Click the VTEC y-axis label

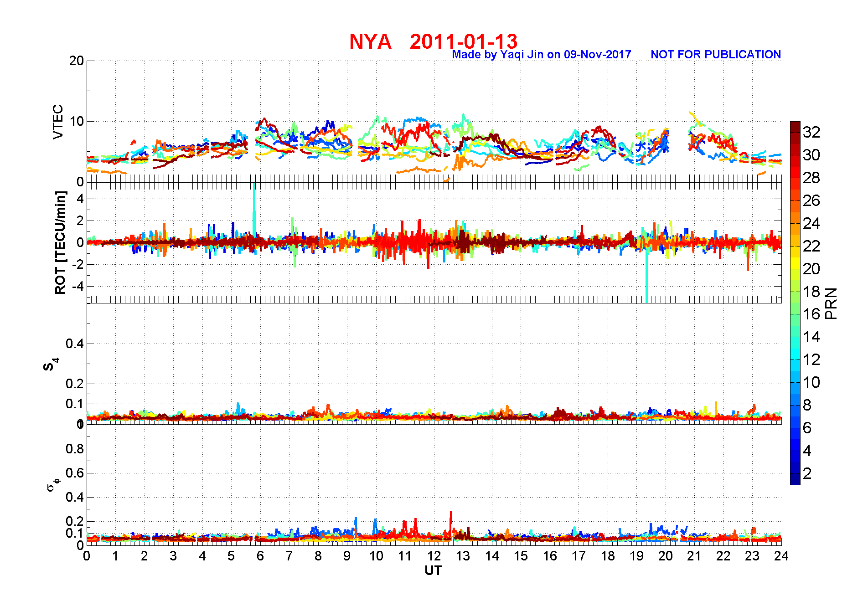(x=58, y=122)
